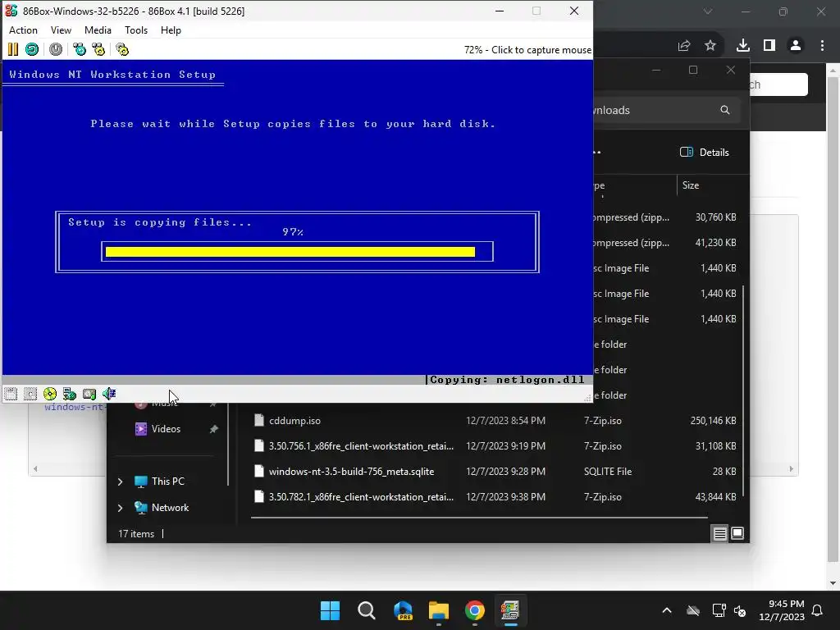Open the Action menu
The height and width of the screenshot is (630, 840).
tap(23, 30)
